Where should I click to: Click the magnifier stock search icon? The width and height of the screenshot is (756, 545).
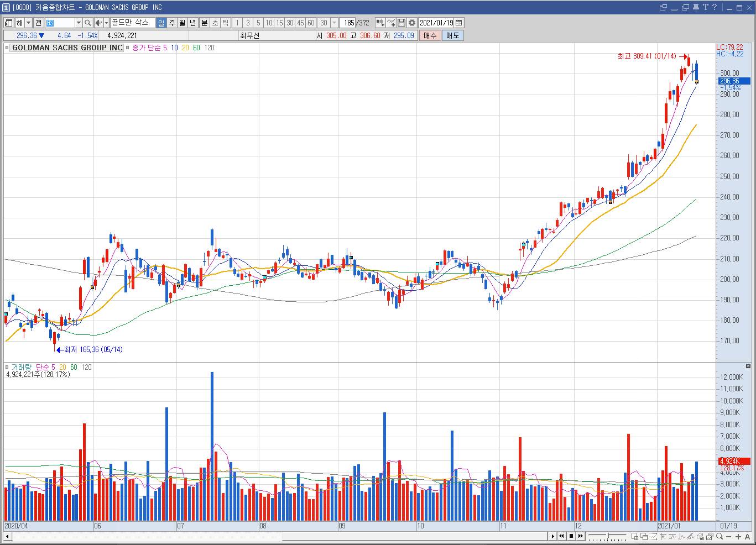click(x=87, y=23)
